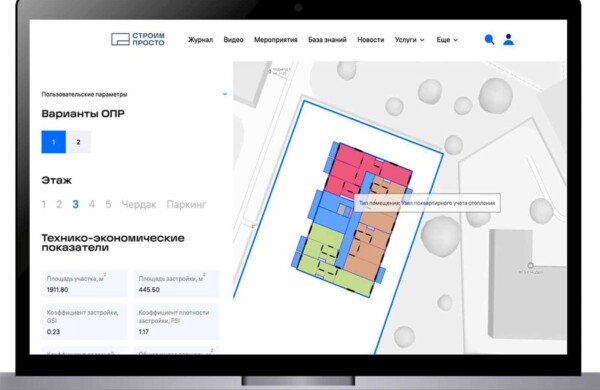600x390 pixels.
Task: Go to the Видео section
Action: [233, 40]
